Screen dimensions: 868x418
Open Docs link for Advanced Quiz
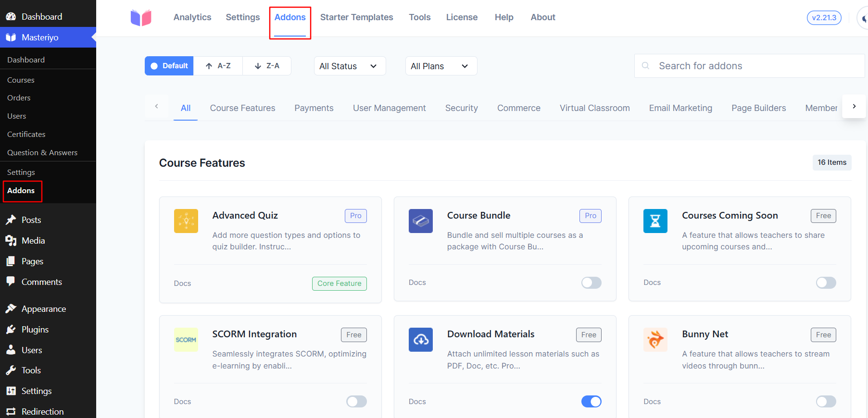coord(182,283)
